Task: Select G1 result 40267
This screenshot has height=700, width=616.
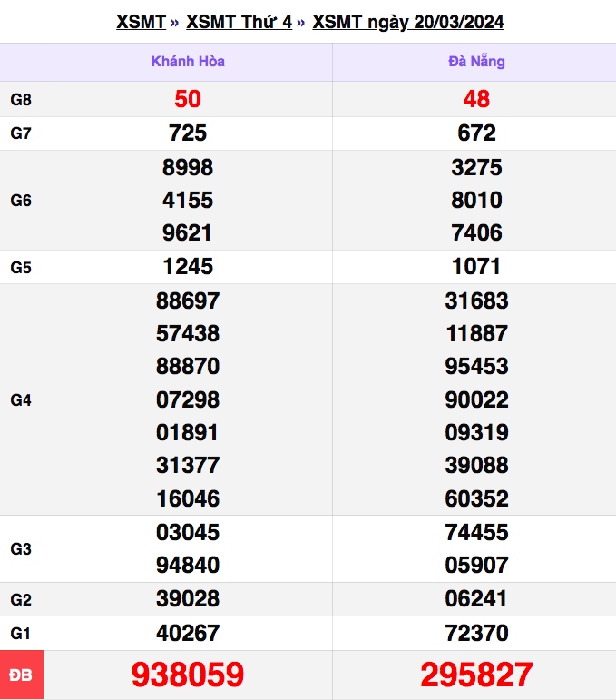Action: (x=188, y=633)
